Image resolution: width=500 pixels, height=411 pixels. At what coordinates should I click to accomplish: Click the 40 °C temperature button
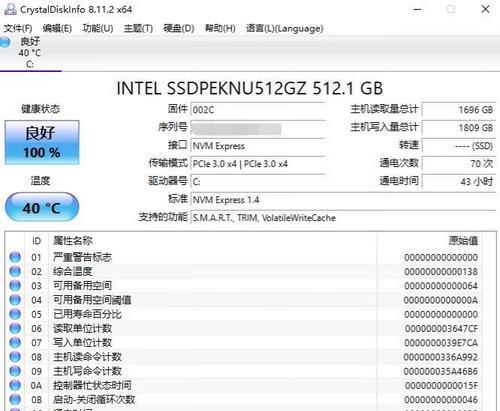coord(42,207)
